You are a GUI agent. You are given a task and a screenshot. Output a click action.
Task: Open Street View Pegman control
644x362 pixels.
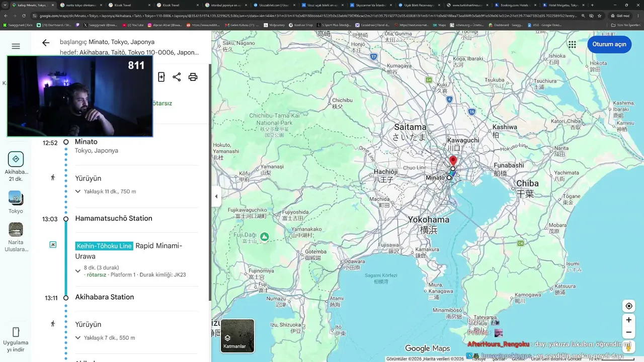click(x=629, y=347)
